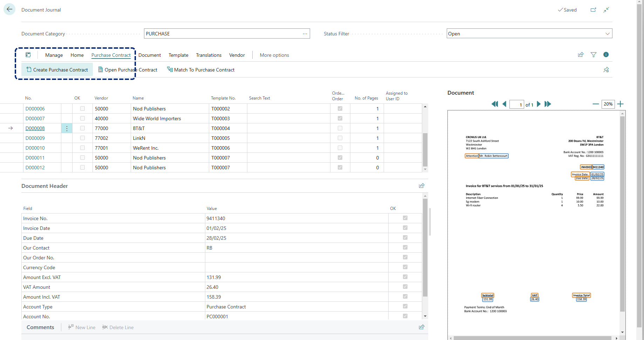Click Create Purchase Contract button

click(x=57, y=70)
